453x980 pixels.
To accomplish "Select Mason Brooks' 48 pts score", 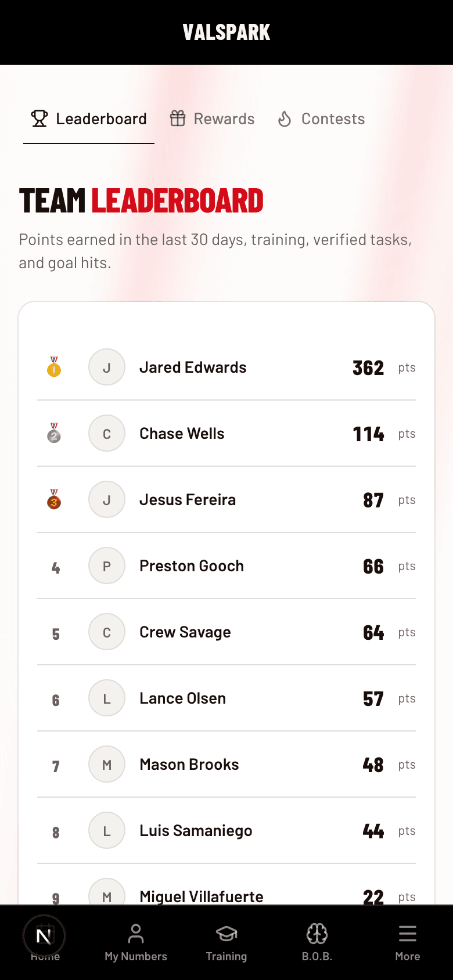I will 389,765.
